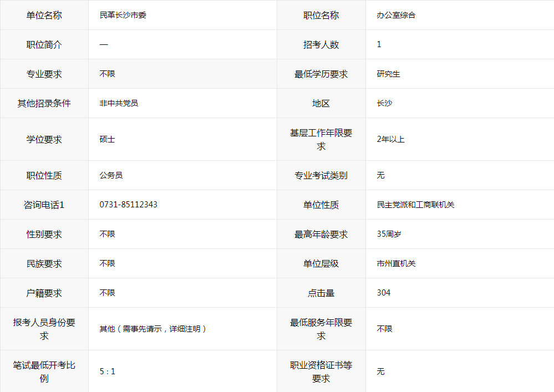Click the 最高年龄要求 label
This screenshot has width=554, height=392.
pos(321,234)
